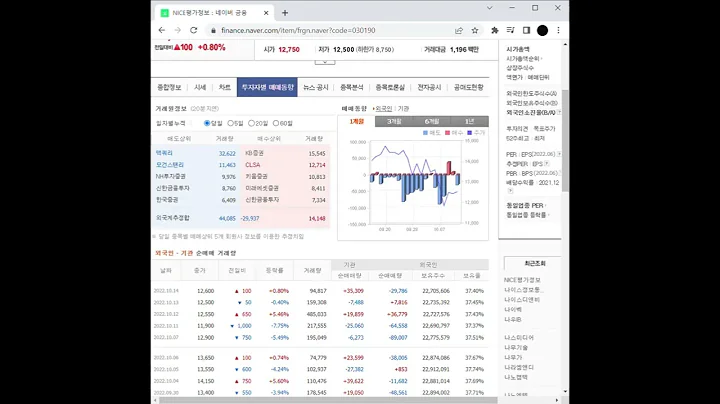Click the purple 주가 legend swatch

[x=469, y=133]
